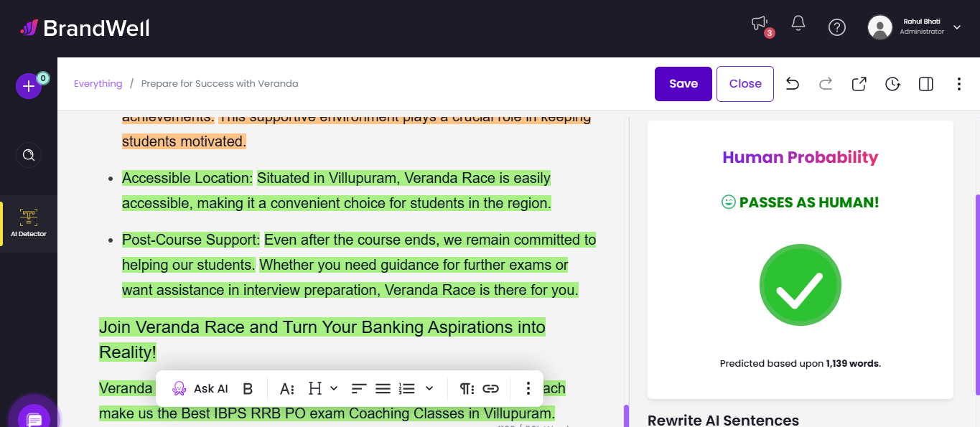Viewport: 980px width, 427px height.
Task: Open the chat support bubble
Action: point(33,420)
